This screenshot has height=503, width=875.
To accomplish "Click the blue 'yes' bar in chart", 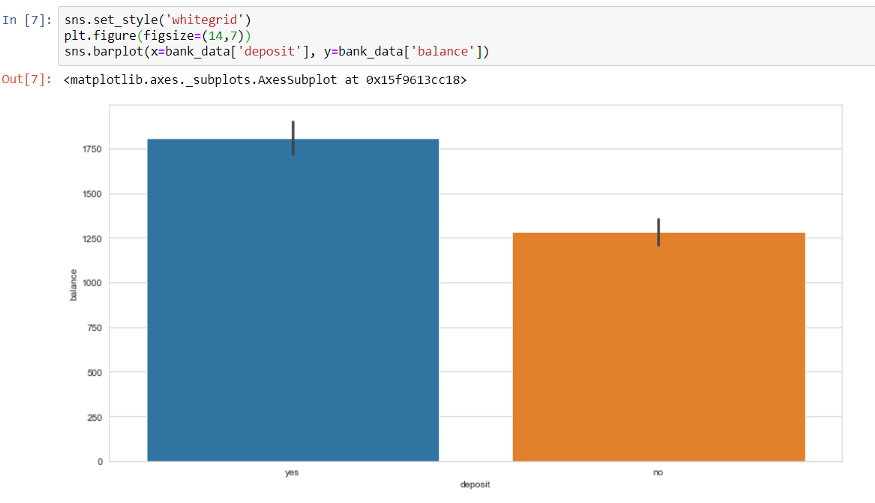I will click(293, 300).
